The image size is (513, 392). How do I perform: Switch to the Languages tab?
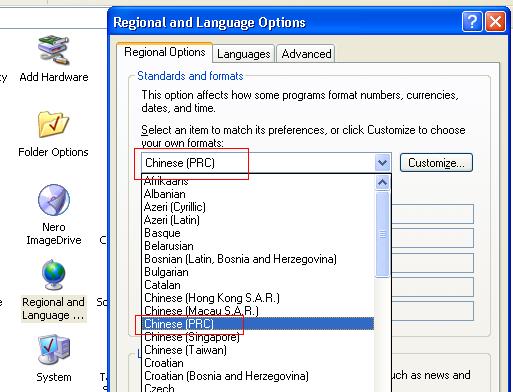click(243, 54)
